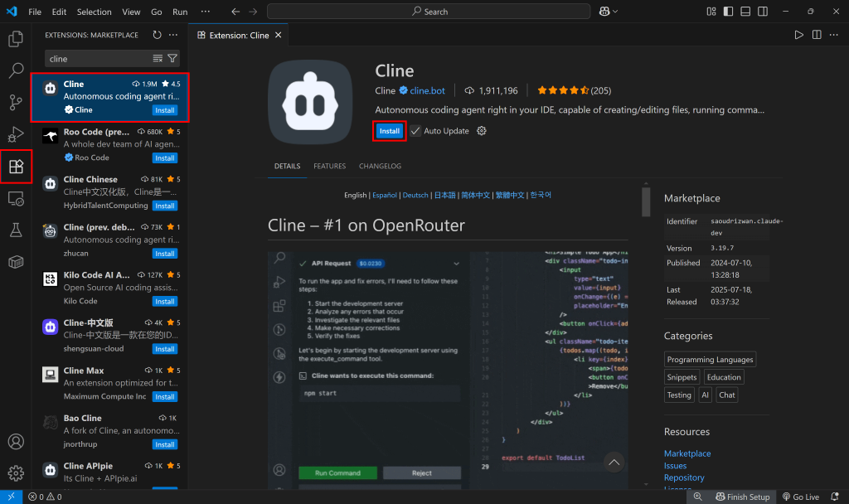Install the Cline extension

(389, 130)
